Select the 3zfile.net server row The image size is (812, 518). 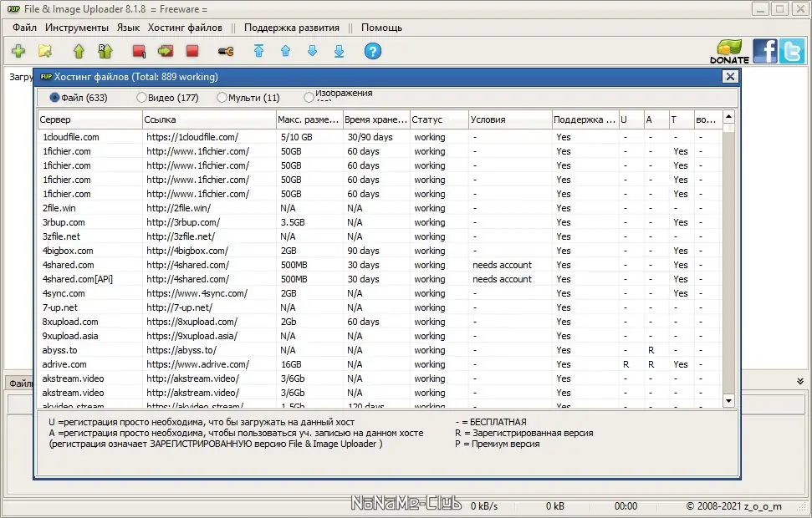pyautogui.click(x=380, y=236)
